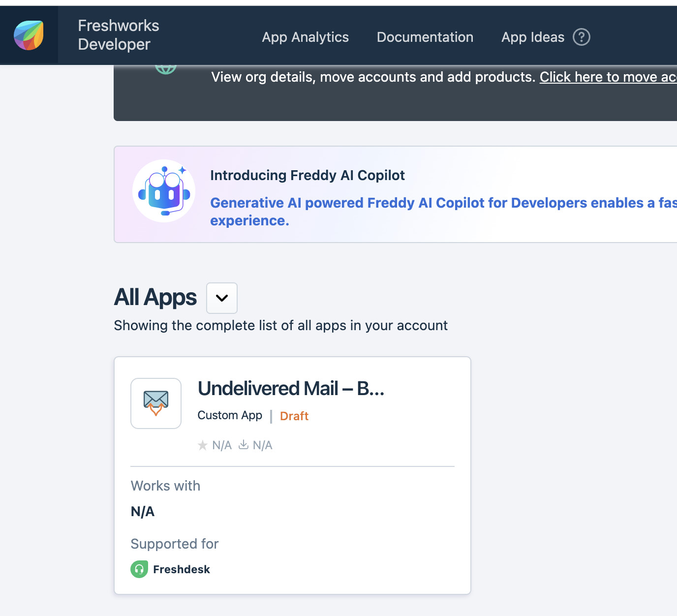Click the Freddy AI Copilot robot icon

point(164,191)
